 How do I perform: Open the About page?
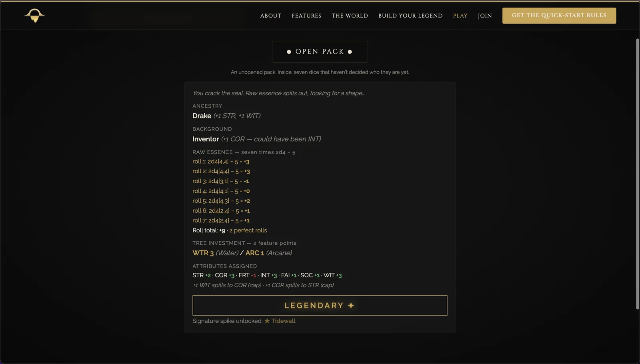coord(271,16)
